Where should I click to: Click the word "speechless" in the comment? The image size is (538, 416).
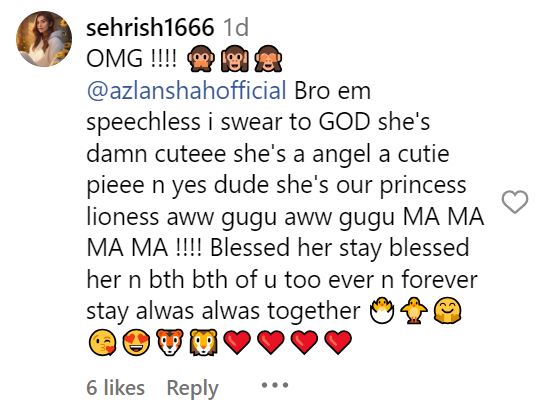[x=143, y=122]
